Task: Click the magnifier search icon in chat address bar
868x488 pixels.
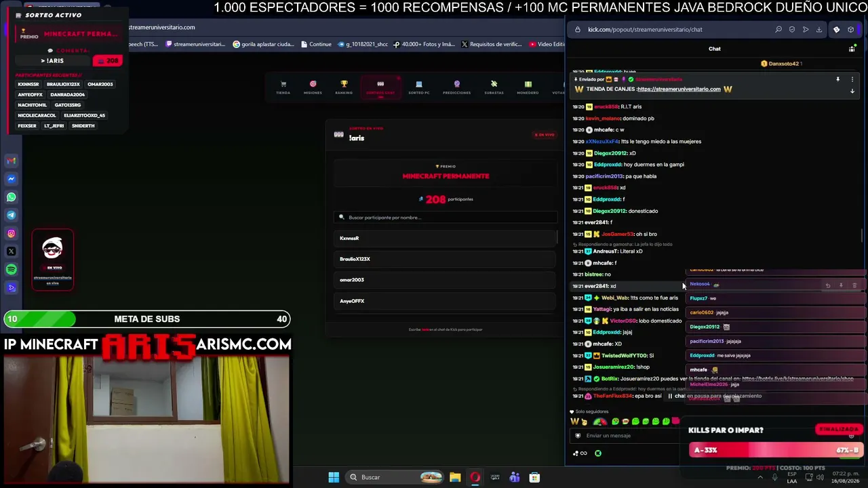Action: tap(778, 29)
